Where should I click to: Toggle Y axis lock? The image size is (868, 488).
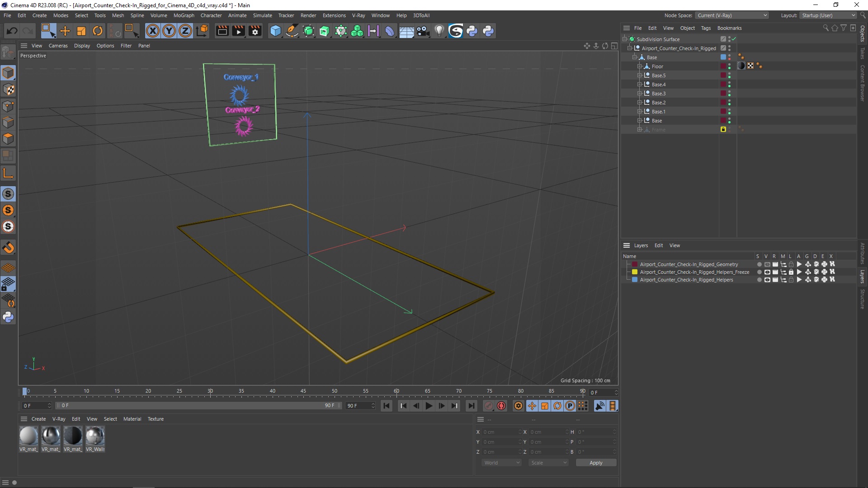[x=169, y=31]
